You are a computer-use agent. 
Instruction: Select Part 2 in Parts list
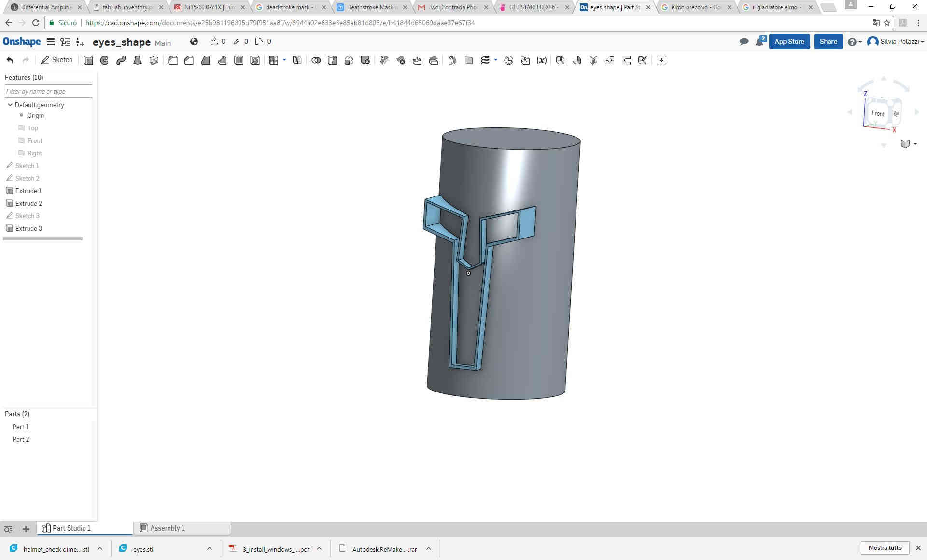click(x=21, y=439)
